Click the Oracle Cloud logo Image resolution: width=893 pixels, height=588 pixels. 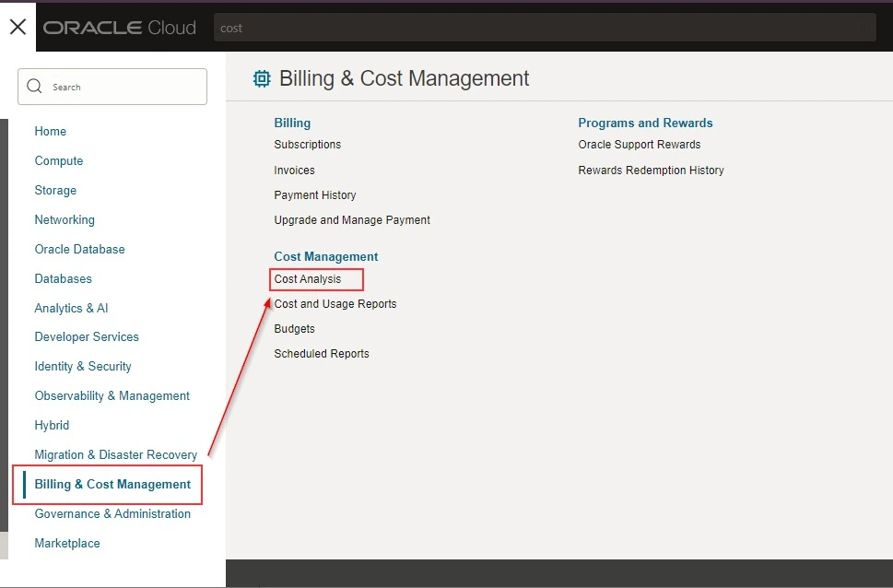[120, 28]
